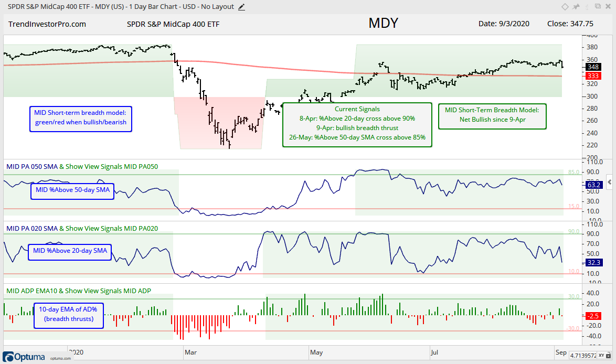This screenshot has width=616, height=364.
Task: Click 'Show View Signals MID ADP' title
Action: coord(108,291)
